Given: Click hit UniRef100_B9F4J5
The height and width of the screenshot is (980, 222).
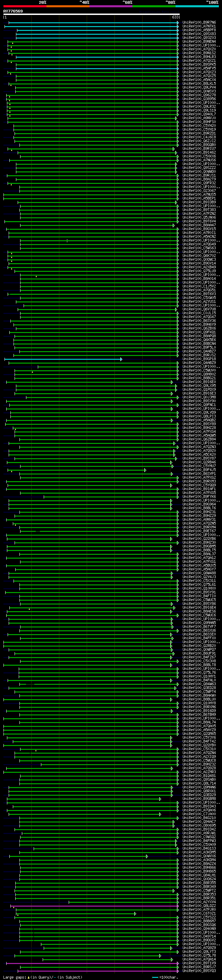Looking at the screenshot, I should (199, 470).
